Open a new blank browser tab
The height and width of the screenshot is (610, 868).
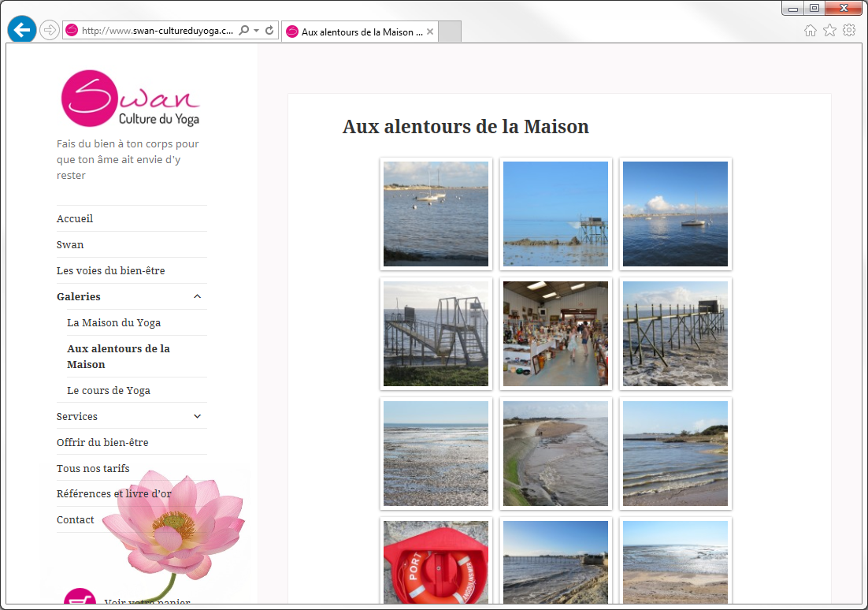449,32
